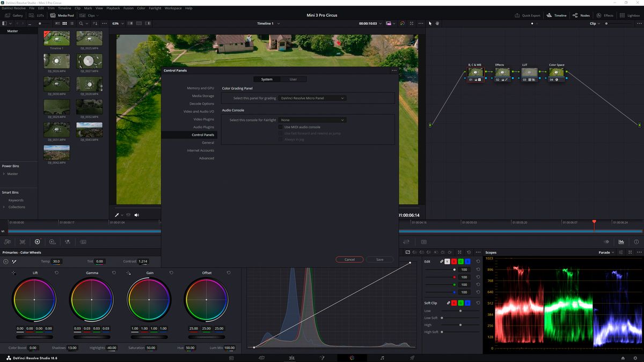Enable the Use MIDI audio console checkbox
The width and height of the screenshot is (644, 362).
pos(280,127)
